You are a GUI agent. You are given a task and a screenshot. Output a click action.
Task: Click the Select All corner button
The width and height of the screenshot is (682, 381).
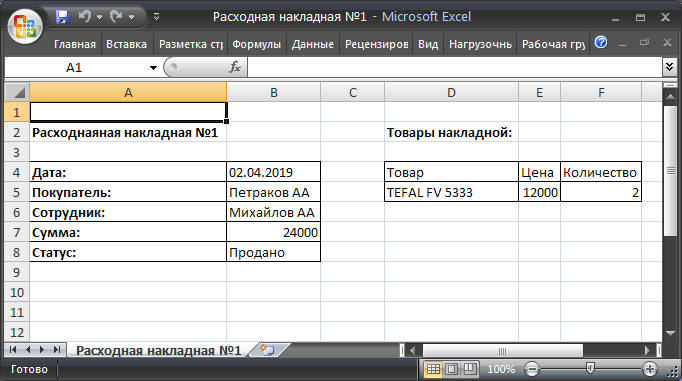[17, 92]
